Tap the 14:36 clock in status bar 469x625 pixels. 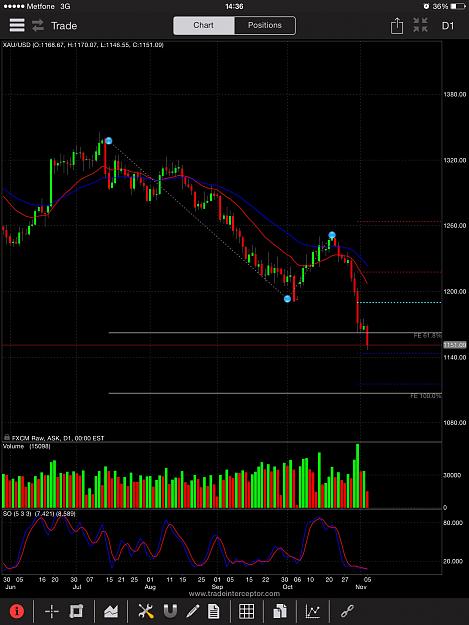[x=234, y=6]
